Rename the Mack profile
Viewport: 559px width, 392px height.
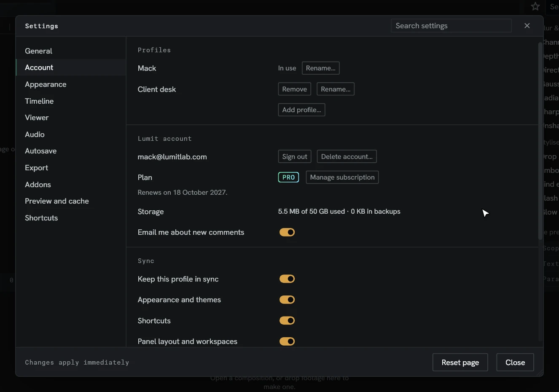click(320, 68)
